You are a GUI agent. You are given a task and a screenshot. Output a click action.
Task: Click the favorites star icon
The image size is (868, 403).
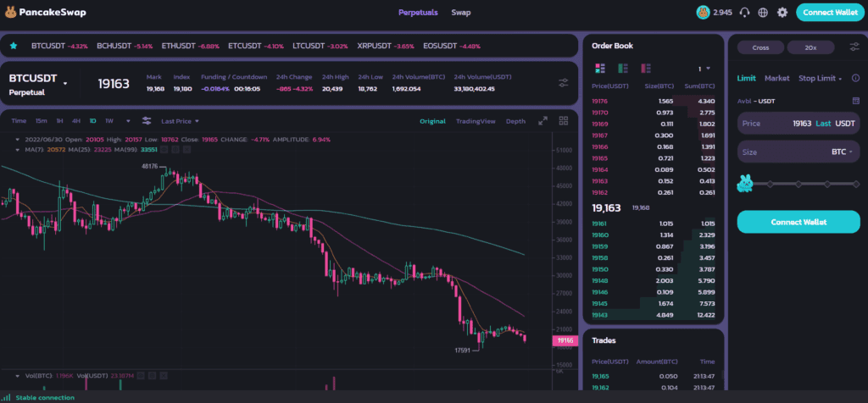[14, 46]
